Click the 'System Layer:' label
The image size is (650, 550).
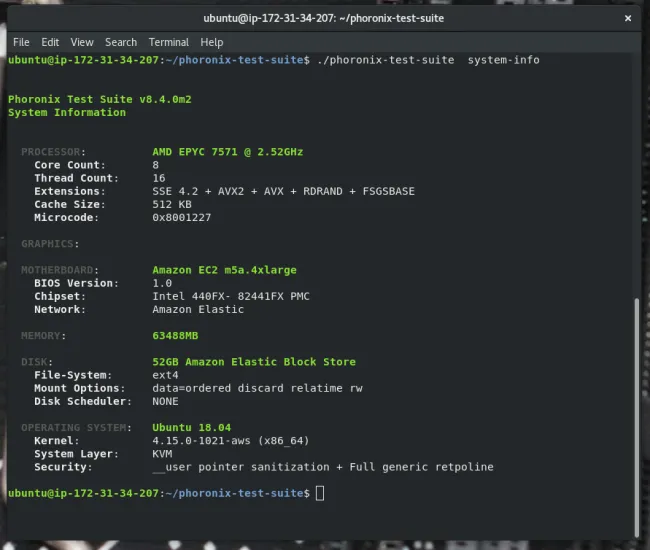pos(77,454)
